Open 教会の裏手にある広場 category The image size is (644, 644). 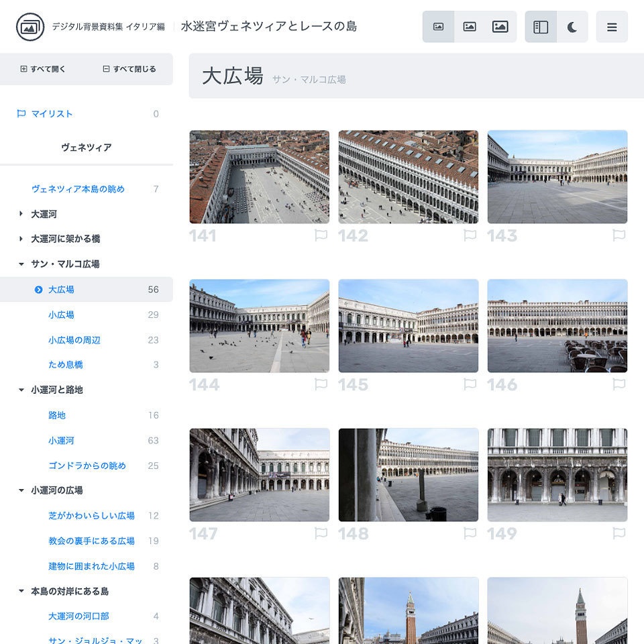tap(92, 541)
